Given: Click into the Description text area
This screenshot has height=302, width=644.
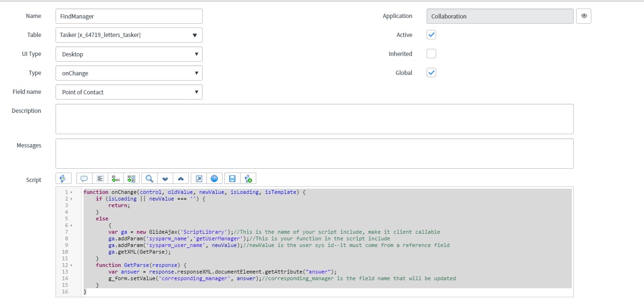Looking at the screenshot, I should [x=315, y=119].
